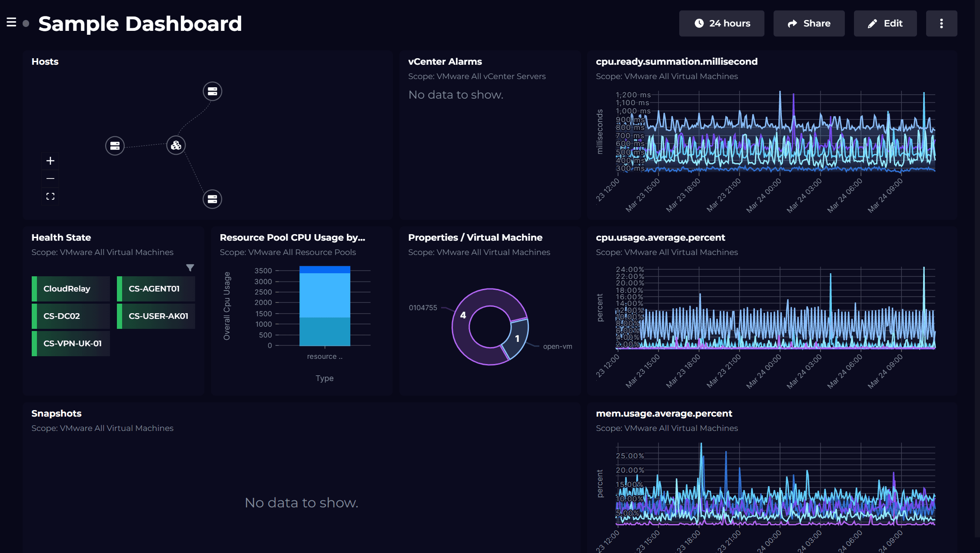This screenshot has height=553, width=980.
Task: Click the Share button
Action: pos(809,23)
